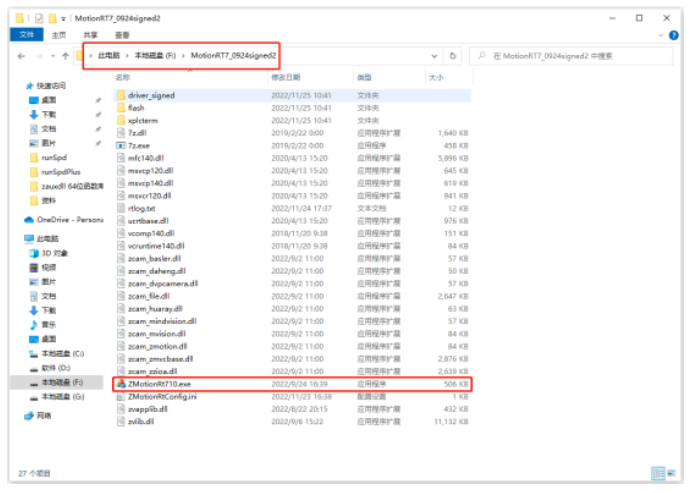Click the 快速访问 star icon
693x493 pixels.
point(30,86)
